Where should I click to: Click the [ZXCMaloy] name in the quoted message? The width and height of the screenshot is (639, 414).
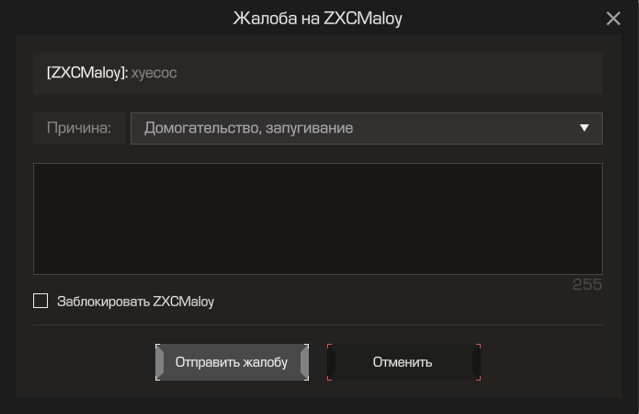pos(87,73)
